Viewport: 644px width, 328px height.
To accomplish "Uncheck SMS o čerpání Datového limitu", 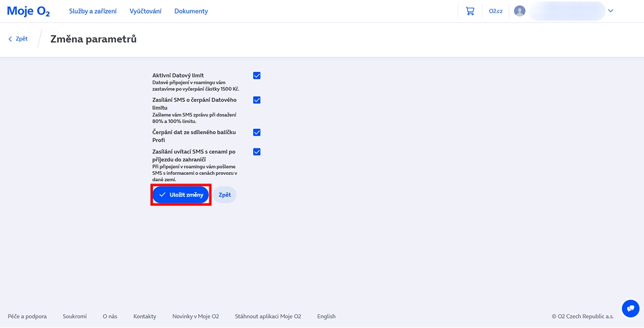I will click(257, 100).
